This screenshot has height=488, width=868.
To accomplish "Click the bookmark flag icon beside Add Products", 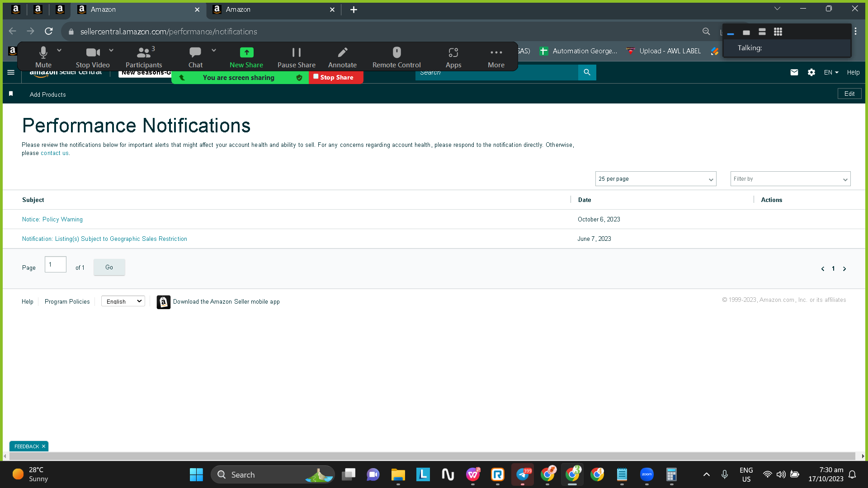I will point(11,94).
